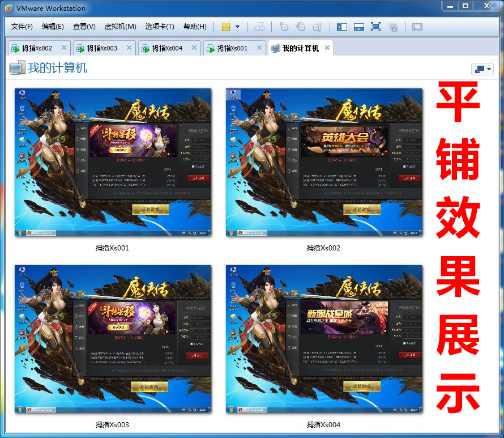504x438 pixels.
Task: Open the snapshot manager wrench icon
Action: pyautogui.click(x=318, y=27)
